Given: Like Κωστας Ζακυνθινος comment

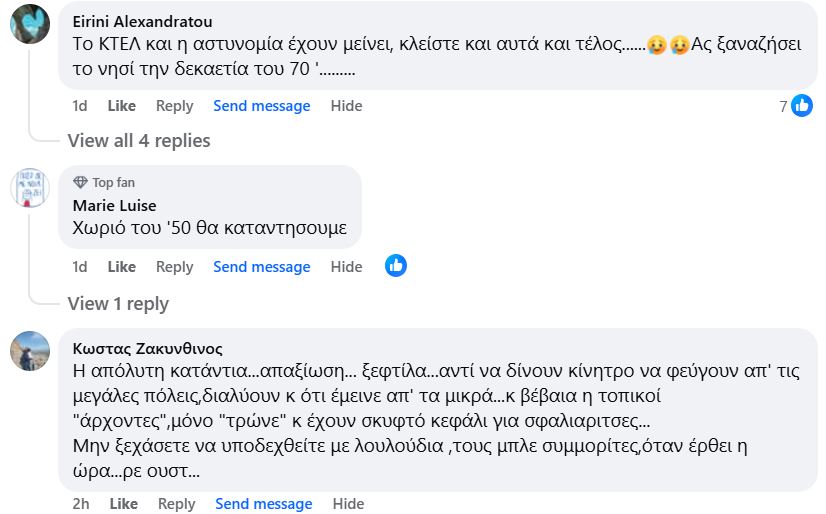Looking at the screenshot, I should tap(123, 504).
